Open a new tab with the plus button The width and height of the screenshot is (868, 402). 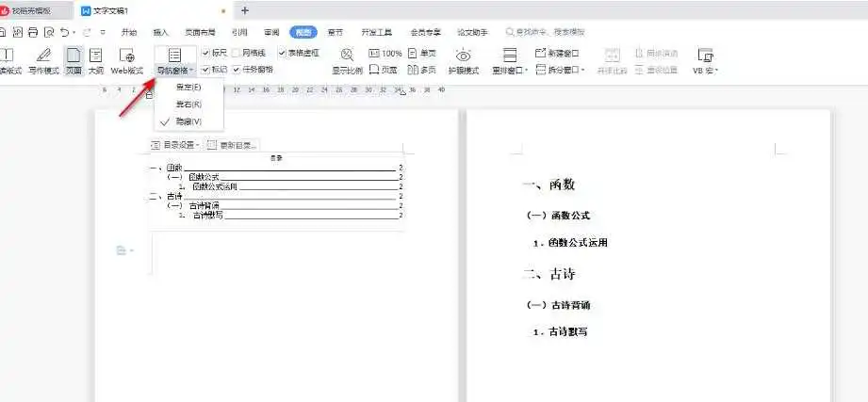[245, 10]
